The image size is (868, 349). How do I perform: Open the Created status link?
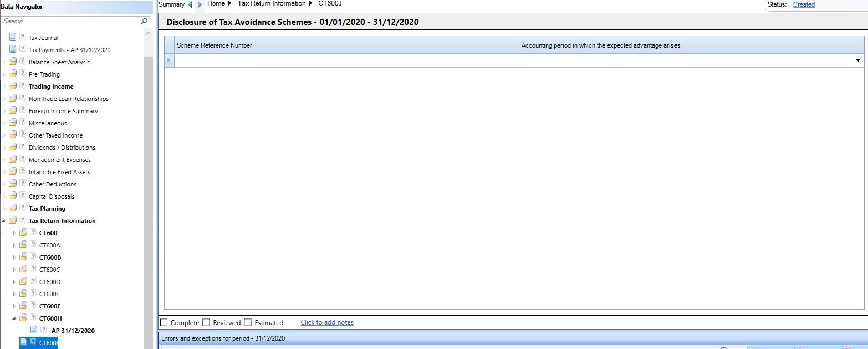804,4
